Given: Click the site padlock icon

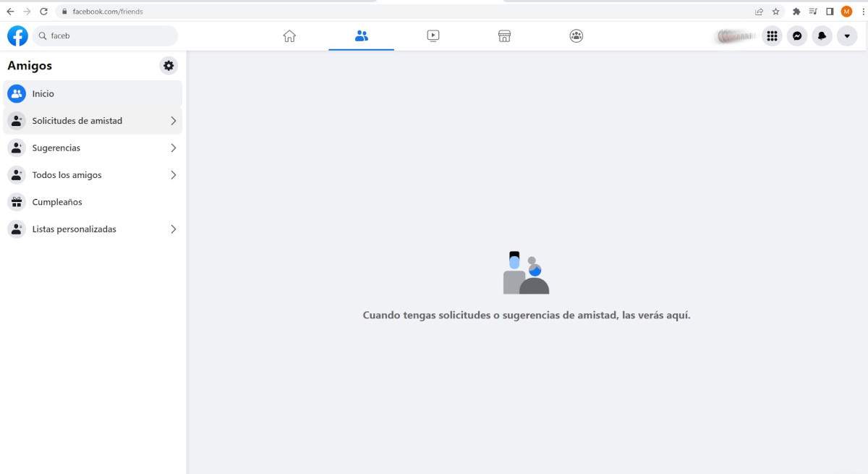Looking at the screenshot, I should click(x=64, y=12).
